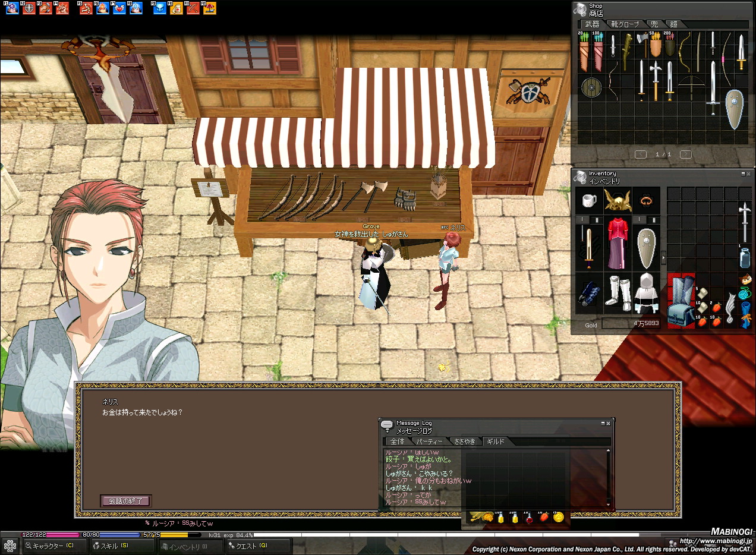Open the 武器 weapons shop tab

coord(592,24)
